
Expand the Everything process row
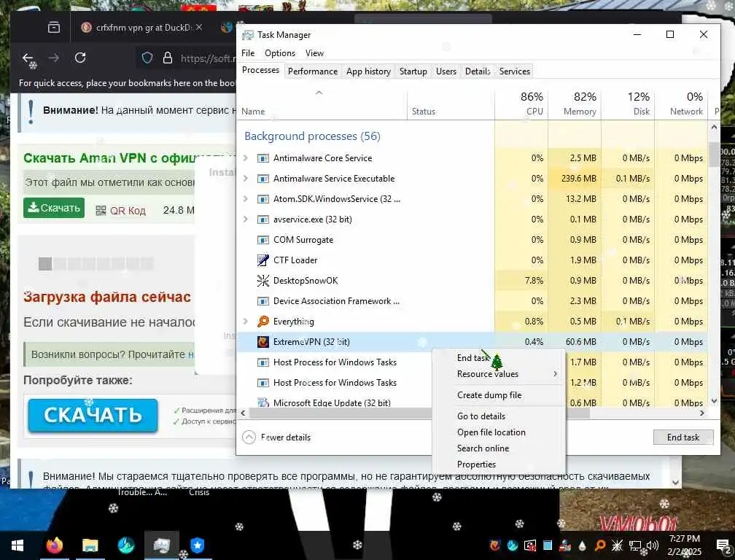coord(245,322)
